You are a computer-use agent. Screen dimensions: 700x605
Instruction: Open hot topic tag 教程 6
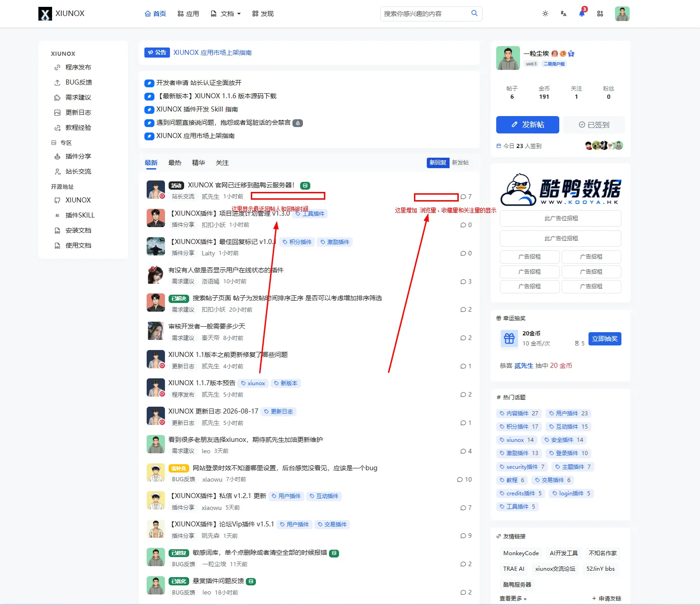[x=512, y=480]
